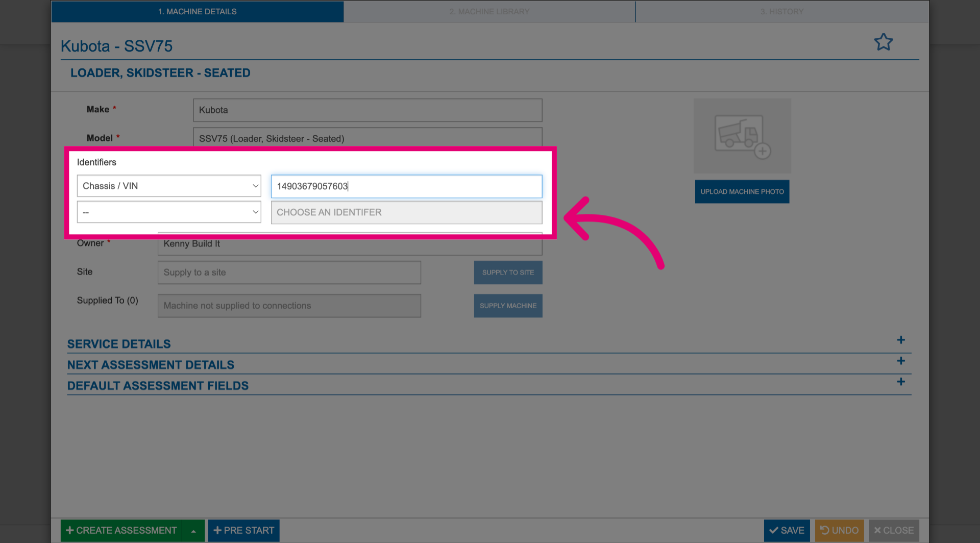Image resolution: width=980 pixels, height=543 pixels.
Task: Click Supply Machine button
Action: 508,306
